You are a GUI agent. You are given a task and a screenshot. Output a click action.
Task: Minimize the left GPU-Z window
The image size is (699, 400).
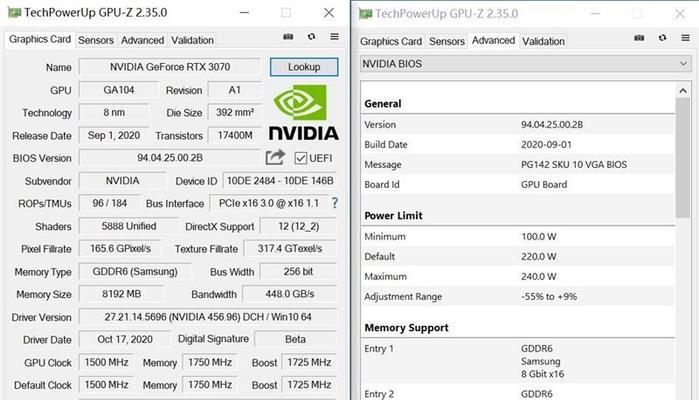coord(244,12)
